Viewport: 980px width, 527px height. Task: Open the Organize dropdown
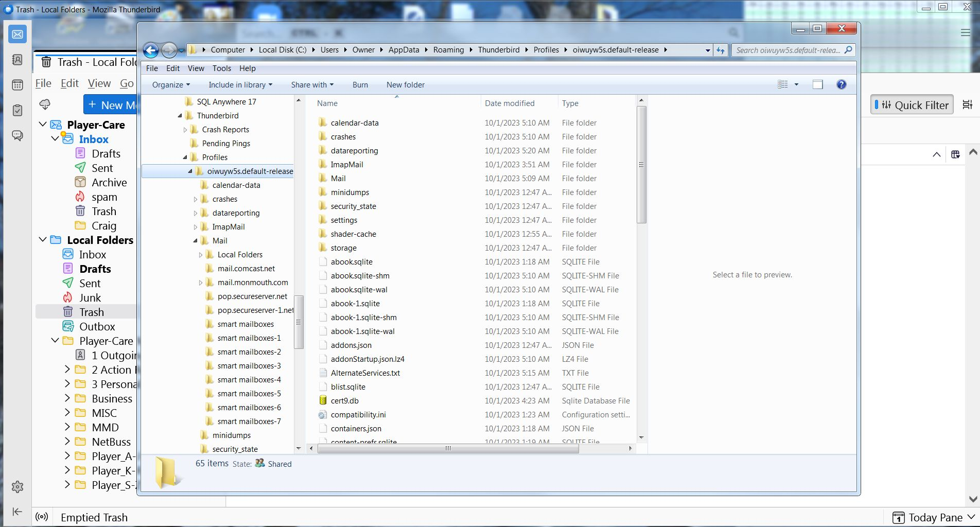tap(171, 85)
